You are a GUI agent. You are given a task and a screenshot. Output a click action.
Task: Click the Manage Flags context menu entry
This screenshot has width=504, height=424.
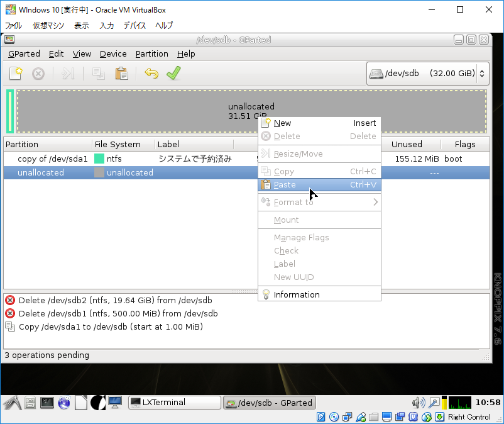tap(319, 238)
